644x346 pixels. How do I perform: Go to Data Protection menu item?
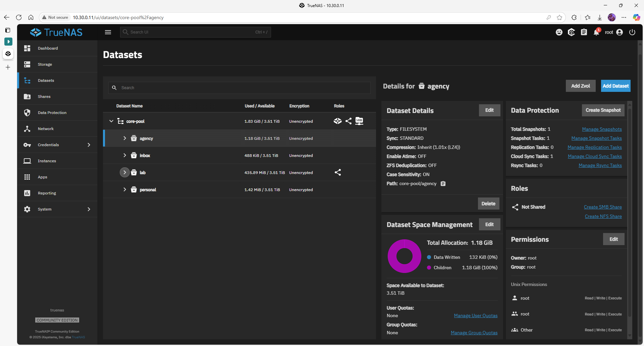(x=58, y=113)
